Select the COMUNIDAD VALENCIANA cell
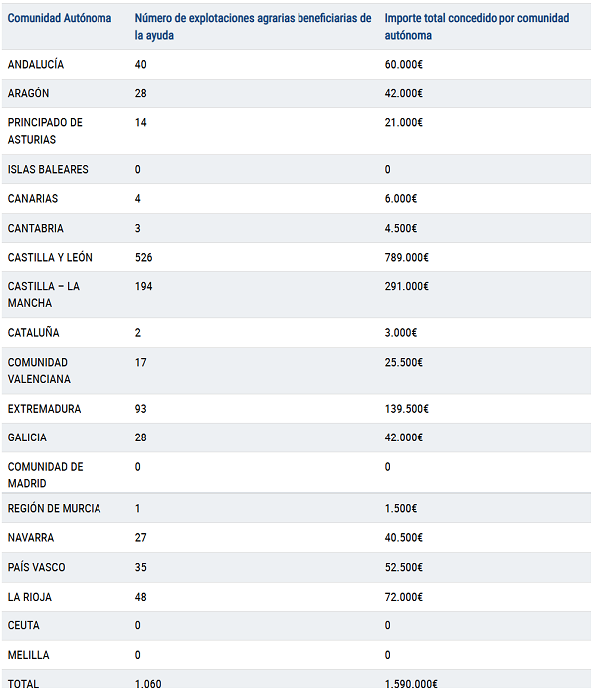The width and height of the screenshot is (597, 700). click(39, 370)
